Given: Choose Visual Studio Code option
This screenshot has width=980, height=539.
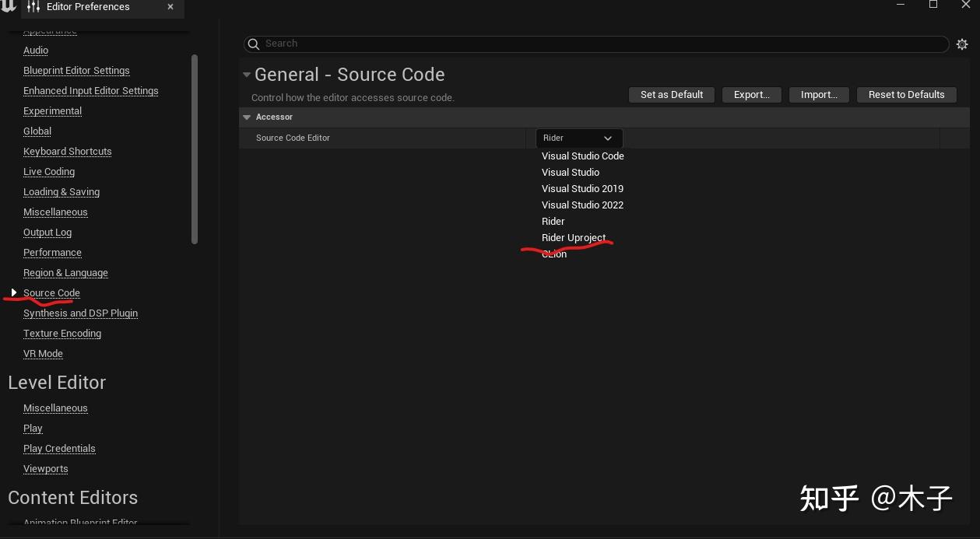Looking at the screenshot, I should pos(583,156).
